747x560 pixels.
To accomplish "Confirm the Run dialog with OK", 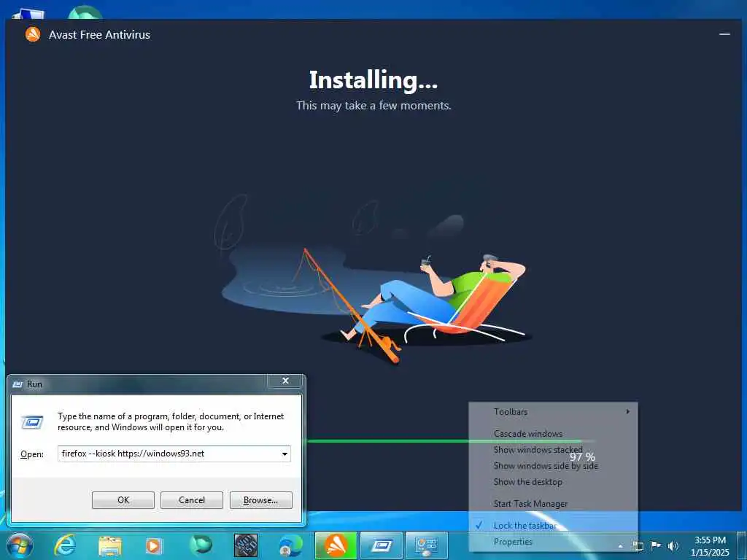I will pyautogui.click(x=123, y=500).
